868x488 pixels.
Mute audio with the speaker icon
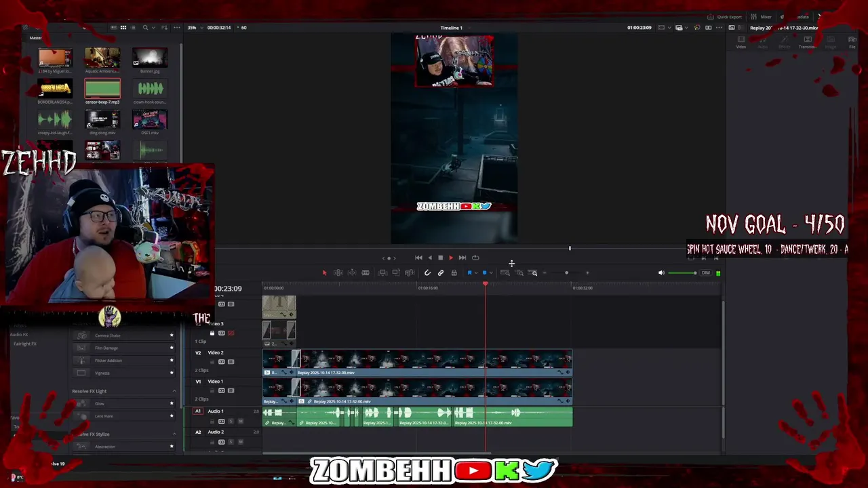click(x=661, y=273)
